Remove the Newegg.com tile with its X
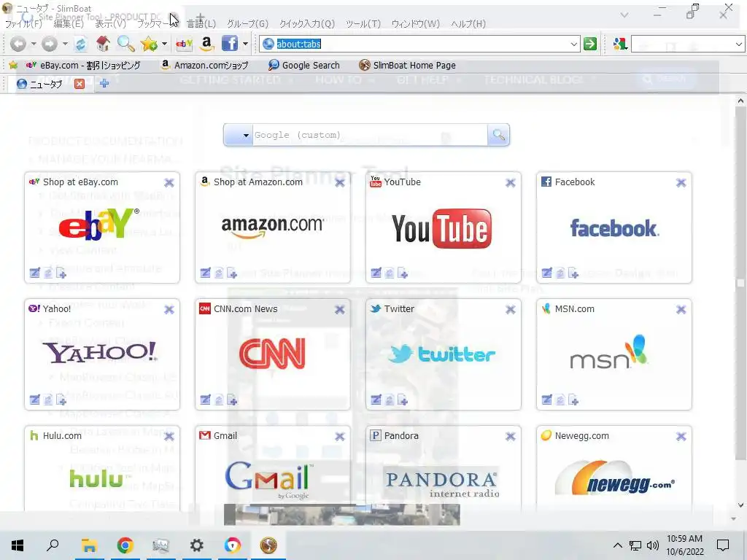747x560 pixels. click(x=681, y=437)
